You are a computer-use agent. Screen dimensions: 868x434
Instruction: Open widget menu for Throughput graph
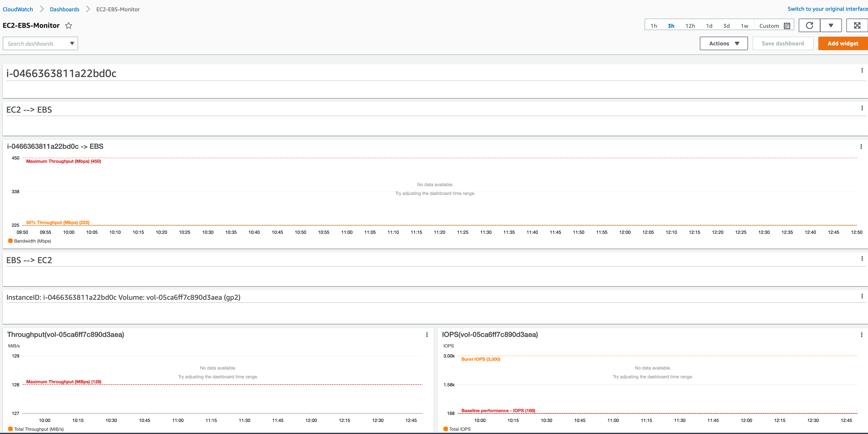[426, 335]
